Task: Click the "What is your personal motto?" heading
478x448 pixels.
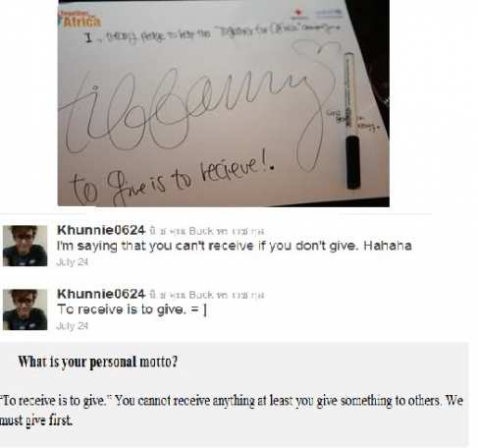Action: (98, 363)
